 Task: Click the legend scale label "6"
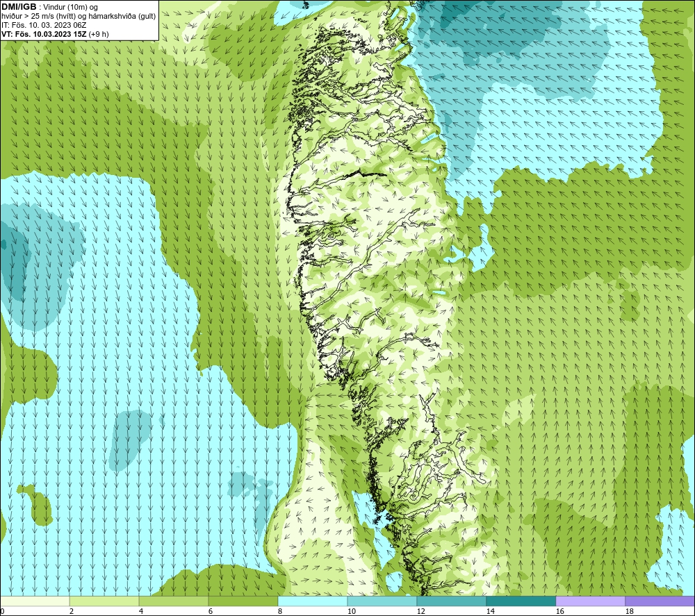[210, 612]
